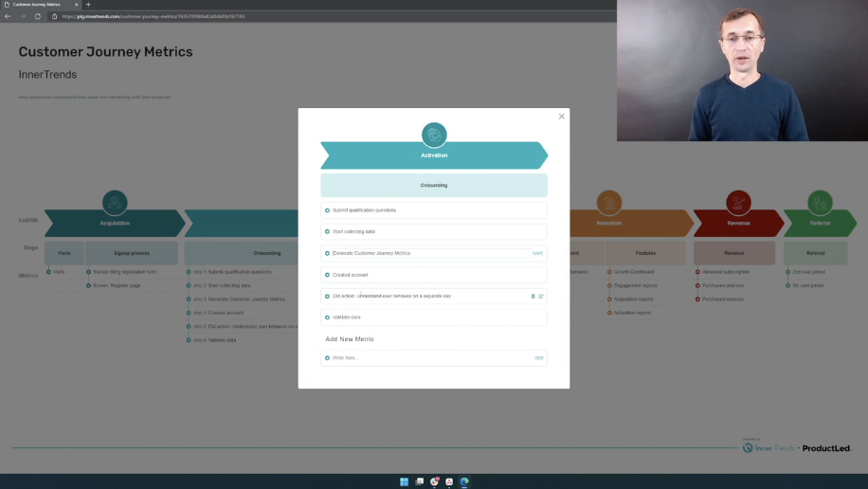The height and width of the screenshot is (489, 868).
Task: Click bullet icon beside 'Submit qualification questions'
Action: tap(328, 210)
